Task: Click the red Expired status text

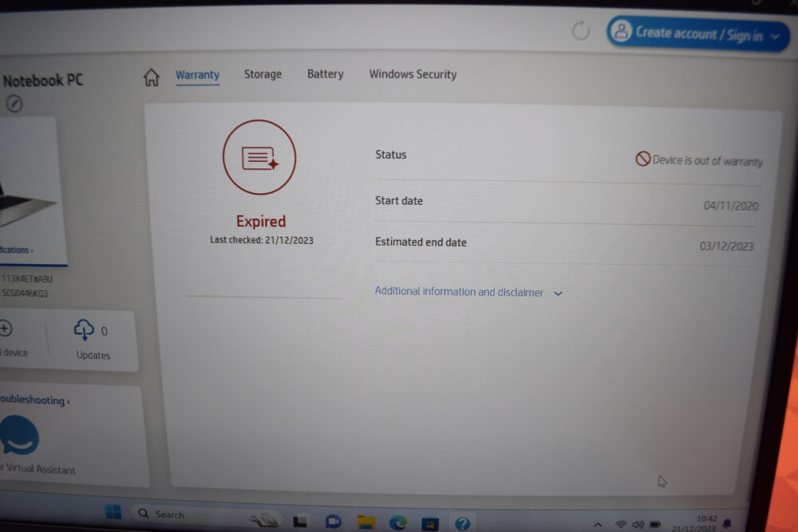Action: tap(261, 221)
